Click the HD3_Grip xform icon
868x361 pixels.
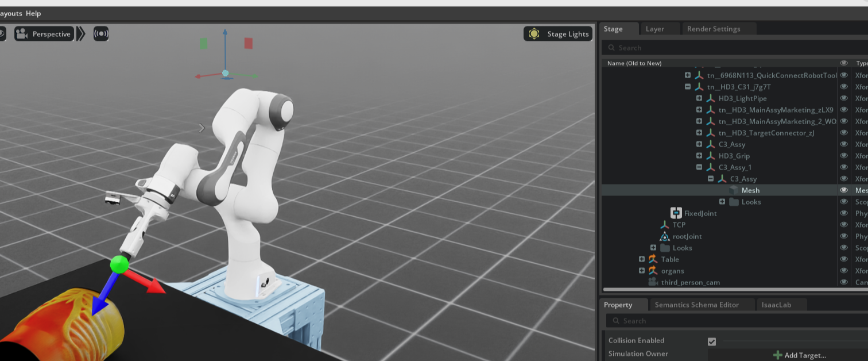(710, 156)
